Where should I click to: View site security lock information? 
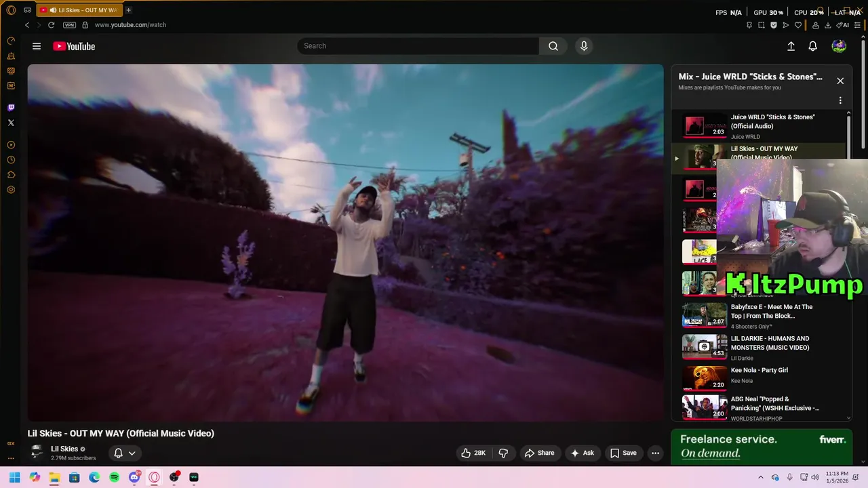pos(85,25)
